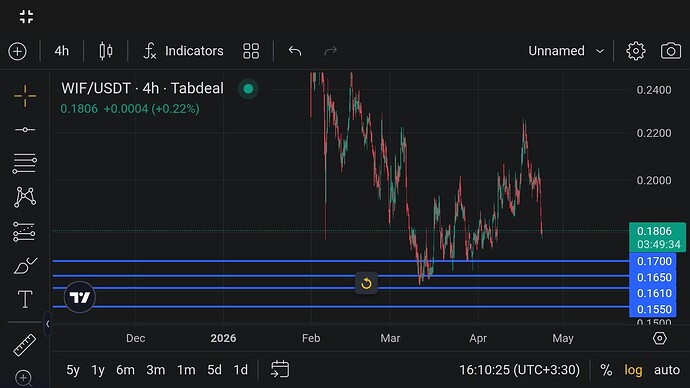Set the range to 1d

(240, 370)
